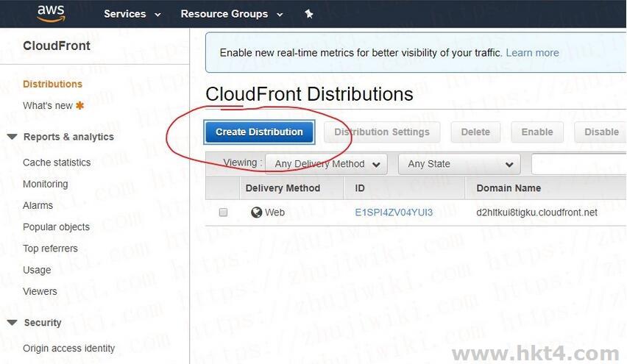
Task: Click the pin shortcut icon in header
Action: click(x=308, y=14)
